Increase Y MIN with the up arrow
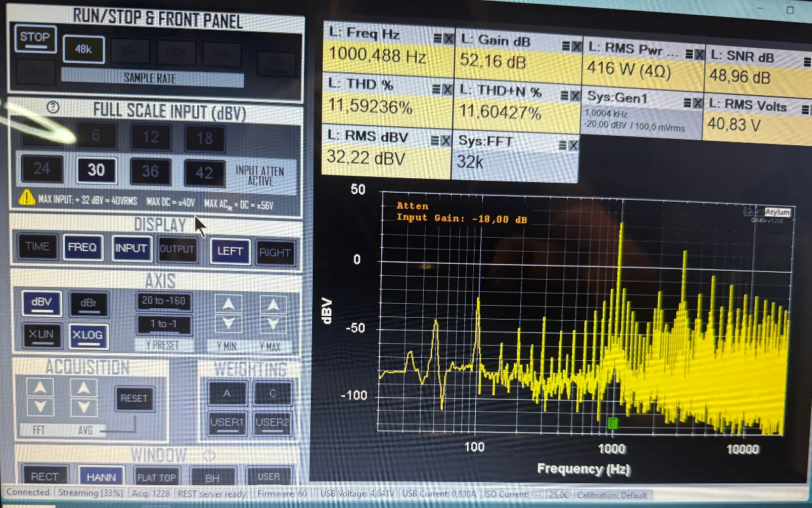Image resolution: width=812 pixels, height=508 pixels. (228, 305)
